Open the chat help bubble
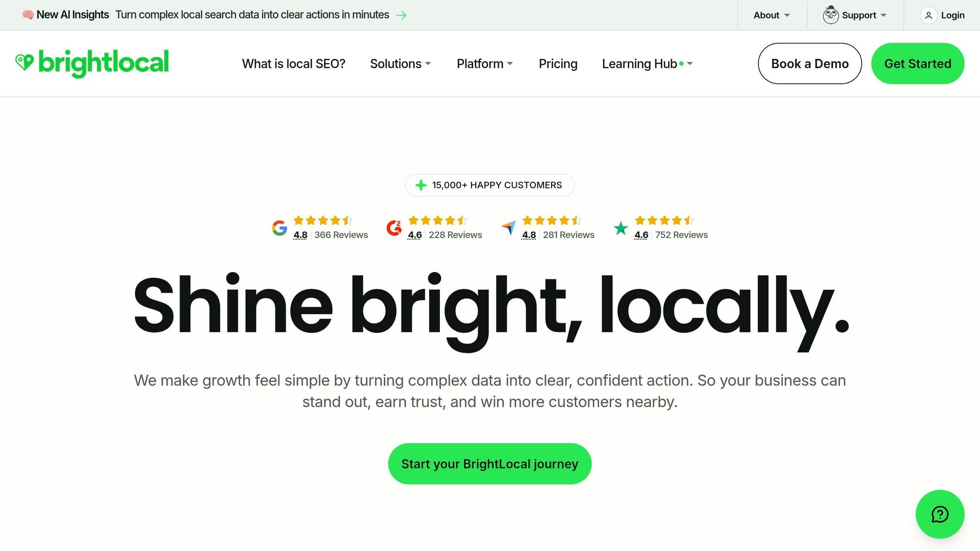This screenshot has height=551, width=980. click(x=940, y=514)
